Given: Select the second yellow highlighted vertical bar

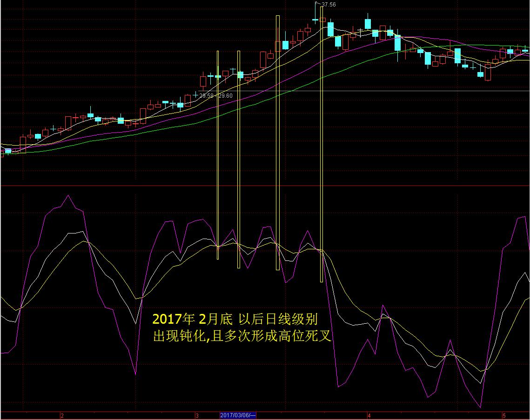Looking at the screenshot, I should [238, 158].
